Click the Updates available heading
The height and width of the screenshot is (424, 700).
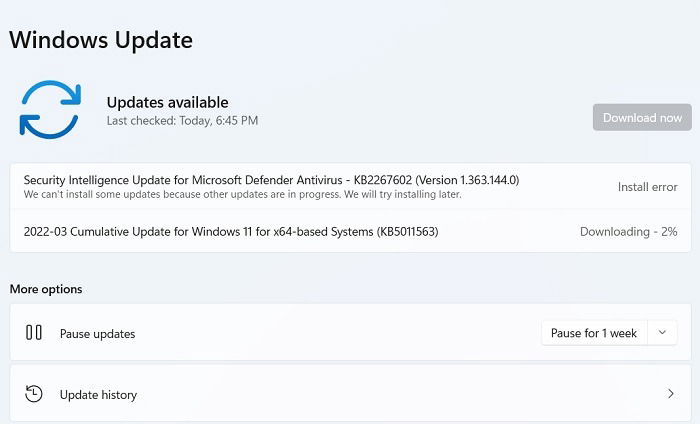click(x=167, y=102)
